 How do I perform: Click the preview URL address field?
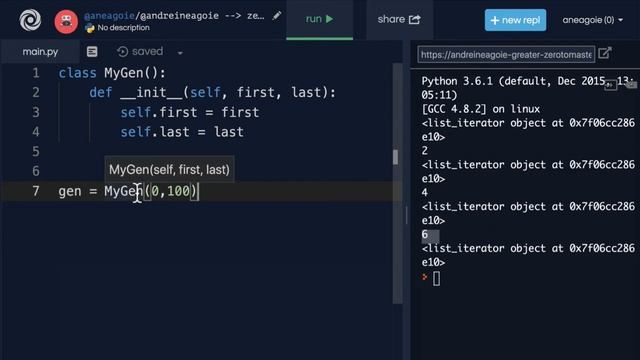pos(506,54)
